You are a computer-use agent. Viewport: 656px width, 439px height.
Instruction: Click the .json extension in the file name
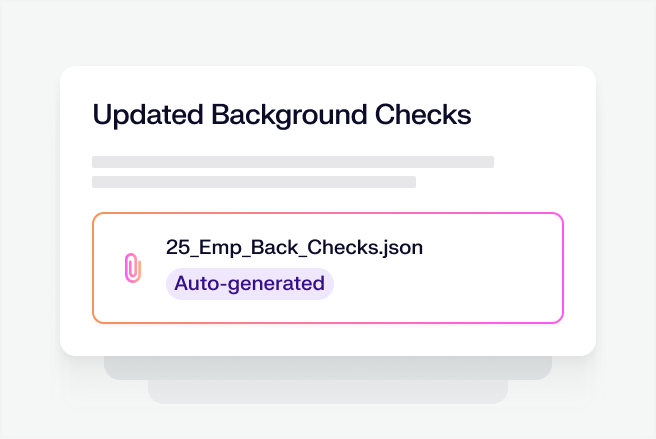coord(351,248)
